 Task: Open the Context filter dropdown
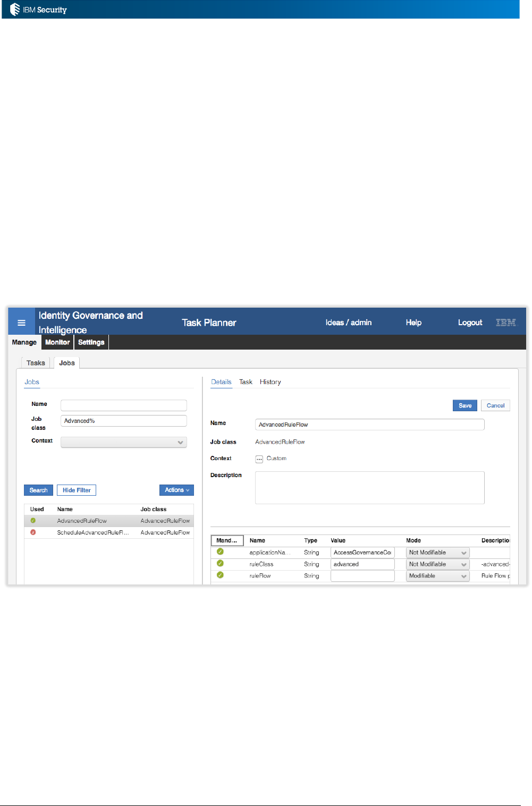tap(124, 442)
